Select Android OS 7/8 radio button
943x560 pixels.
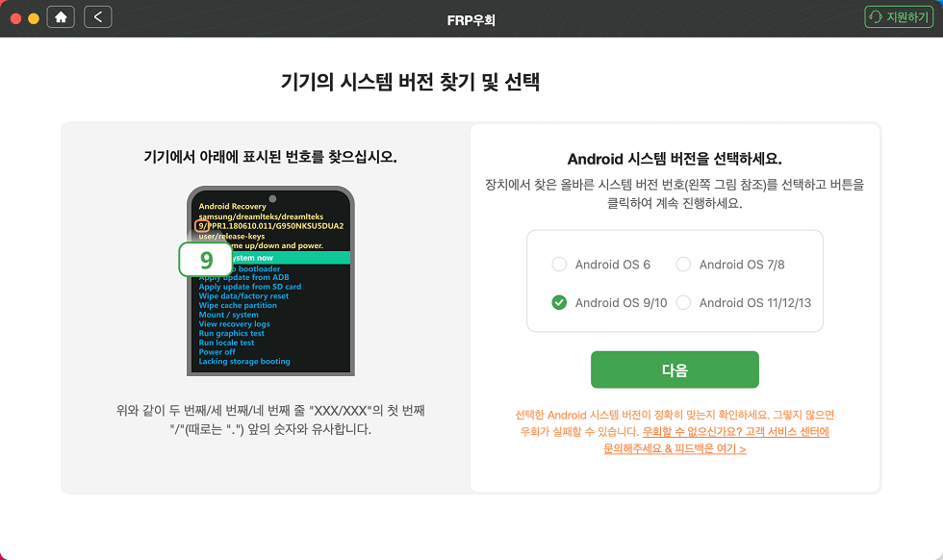pyautogui.click(x=683, y=264)
